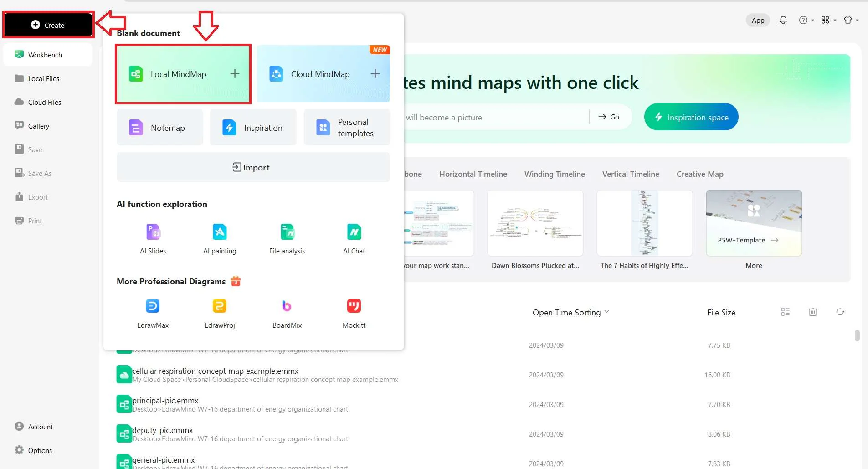Open general-pic.emmx file
The image size is (868, 469).
coord(163,460)
